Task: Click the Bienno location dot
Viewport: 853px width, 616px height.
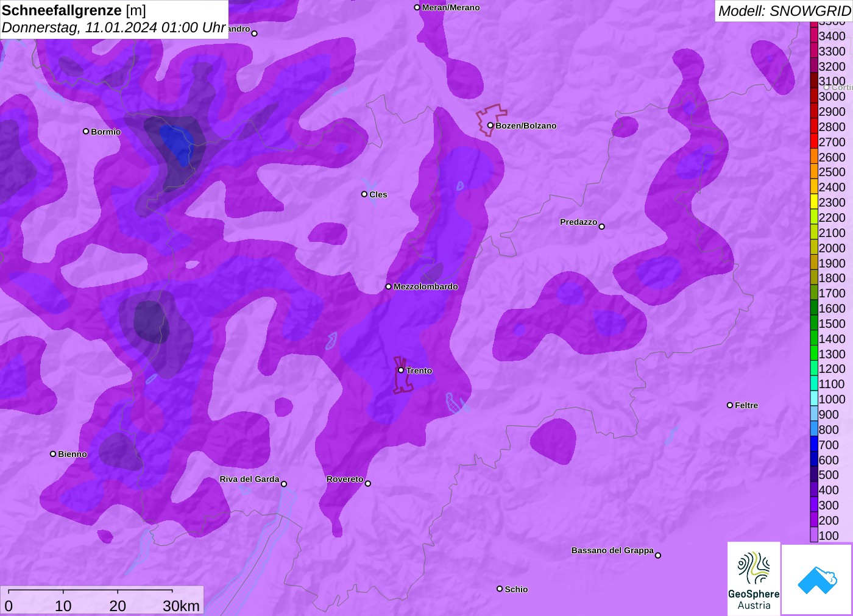Action: pyautogui.click(x=53, y=454)
